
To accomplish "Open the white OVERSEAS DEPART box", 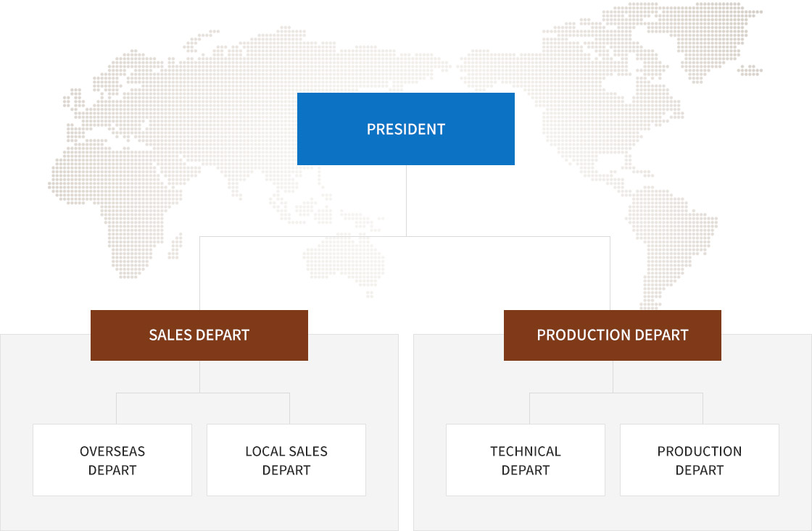I will click(112, 460).
